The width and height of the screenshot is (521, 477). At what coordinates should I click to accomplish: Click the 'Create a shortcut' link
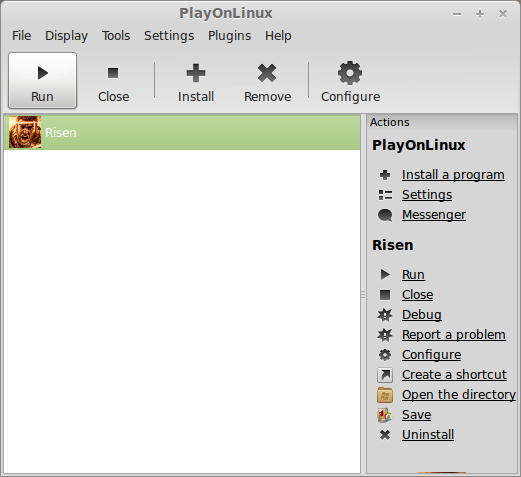(454, 375)
